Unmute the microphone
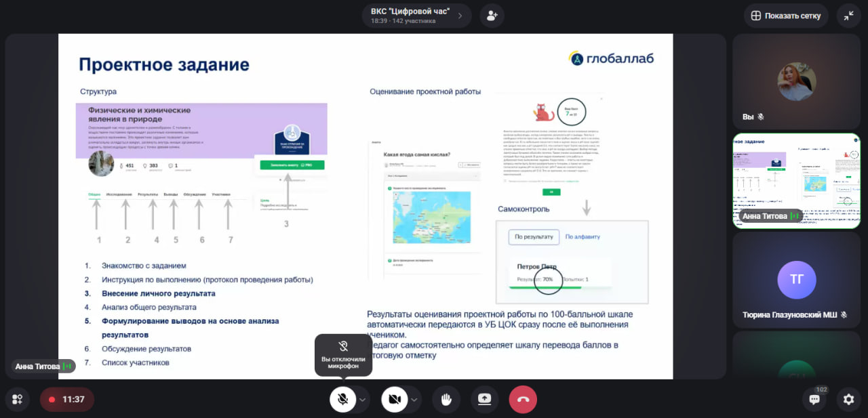Viewport: 868px width, 418px height. (343, 400)
